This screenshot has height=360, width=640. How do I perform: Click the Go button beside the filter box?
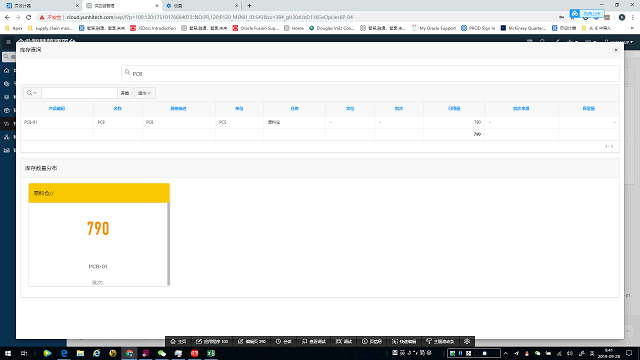click(x=125, y=93)
